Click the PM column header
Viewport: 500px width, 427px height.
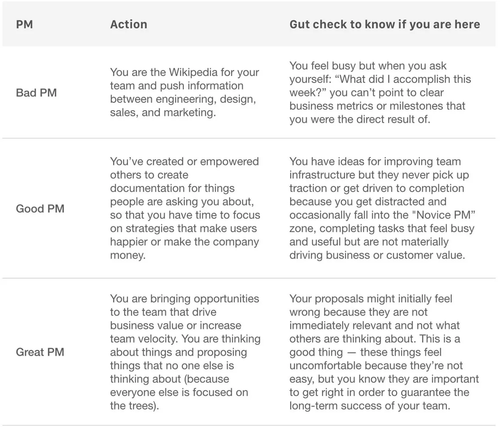point(24,24)
